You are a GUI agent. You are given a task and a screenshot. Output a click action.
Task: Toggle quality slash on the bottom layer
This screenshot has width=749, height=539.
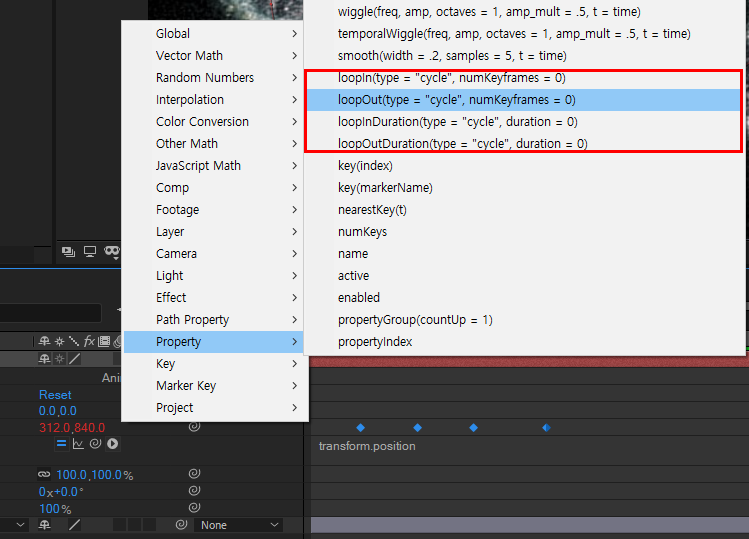point(75,525)
